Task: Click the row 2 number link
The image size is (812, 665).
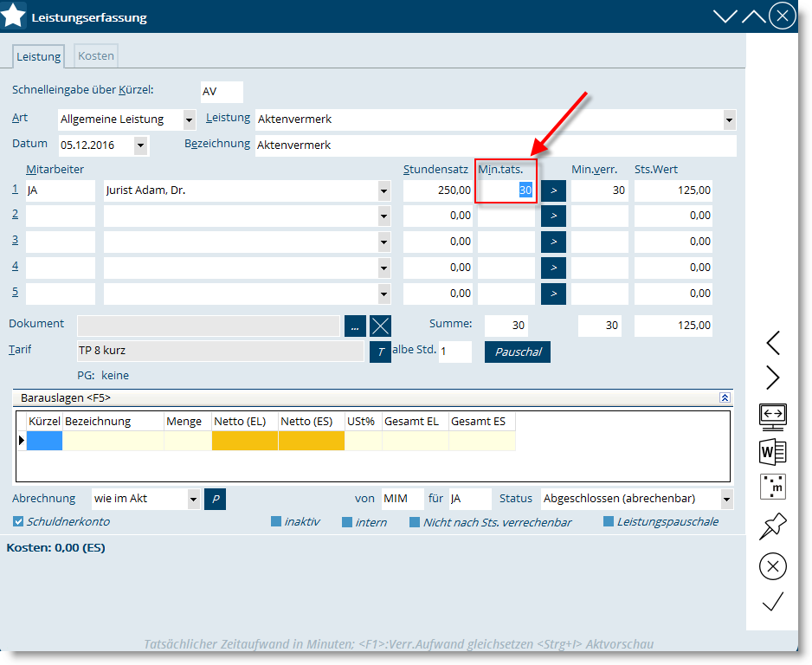Action: point(15,215)
